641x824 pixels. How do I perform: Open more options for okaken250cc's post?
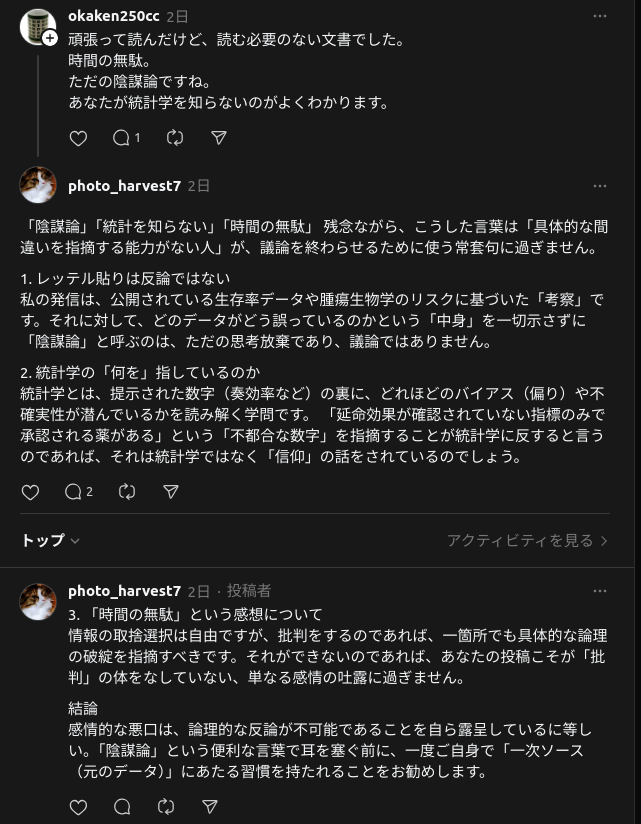[x=600, y=17]
